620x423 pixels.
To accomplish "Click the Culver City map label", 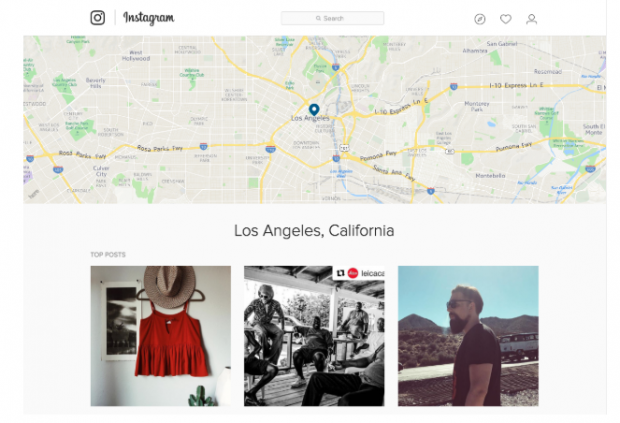I will pos(101,171).
